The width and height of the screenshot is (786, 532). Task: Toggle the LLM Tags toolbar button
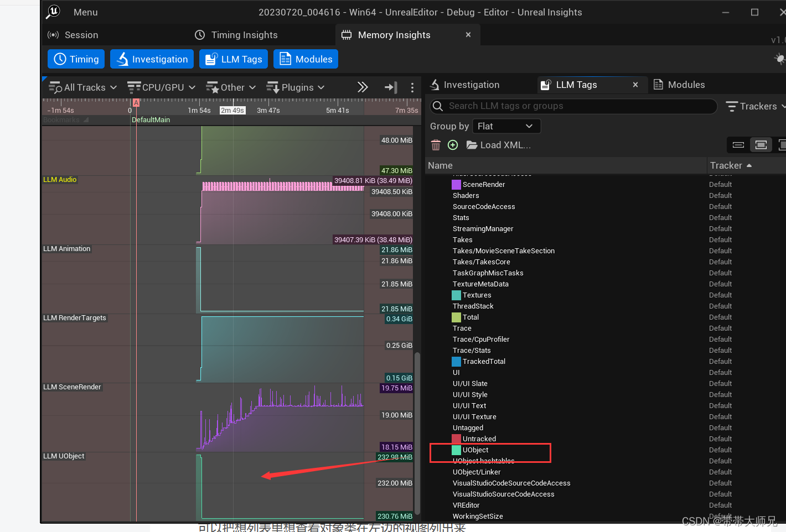pyautogui.click(x=234, y=59)
